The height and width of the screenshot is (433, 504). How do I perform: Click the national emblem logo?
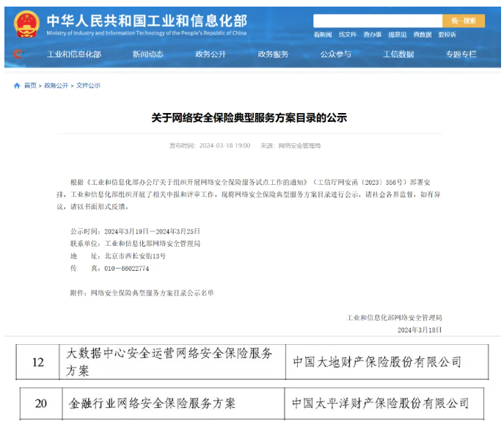tap(26, 24)
